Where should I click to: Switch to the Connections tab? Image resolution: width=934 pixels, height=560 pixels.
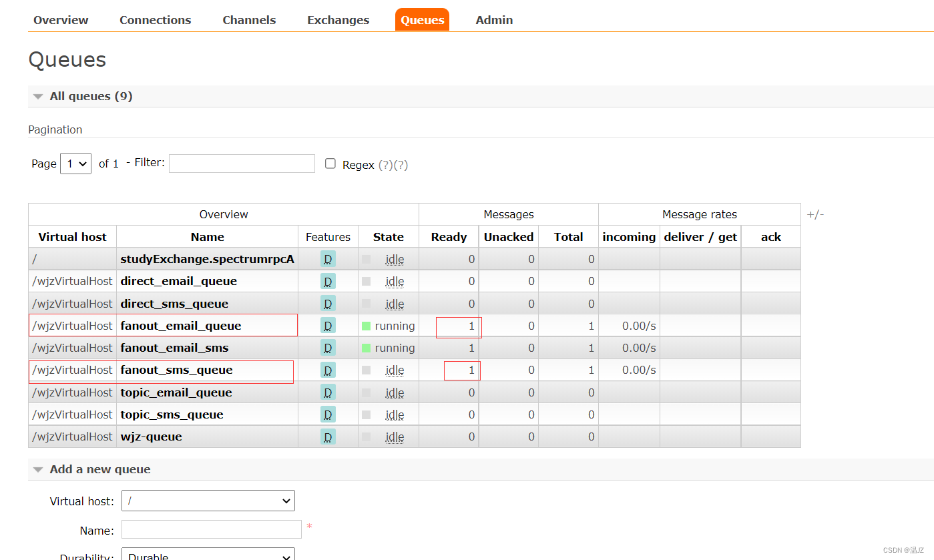[x=155, y=20]
